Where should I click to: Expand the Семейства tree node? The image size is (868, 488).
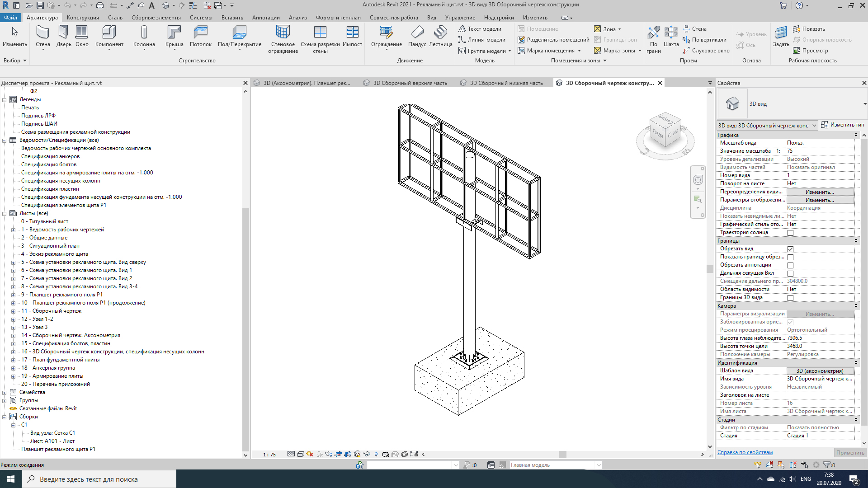[x=5, y=392]
